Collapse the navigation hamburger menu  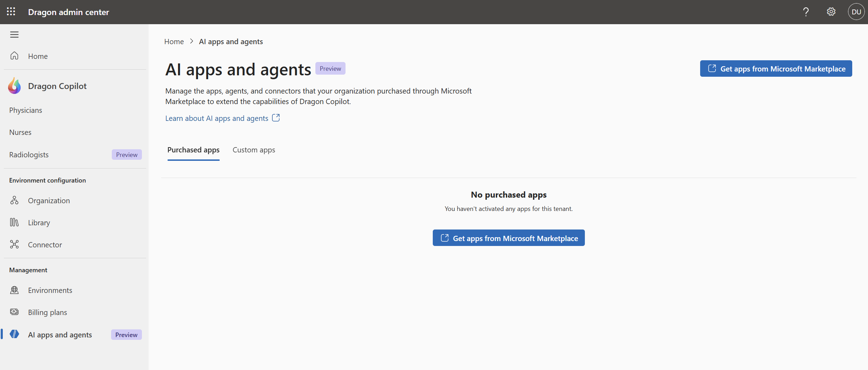14,35
